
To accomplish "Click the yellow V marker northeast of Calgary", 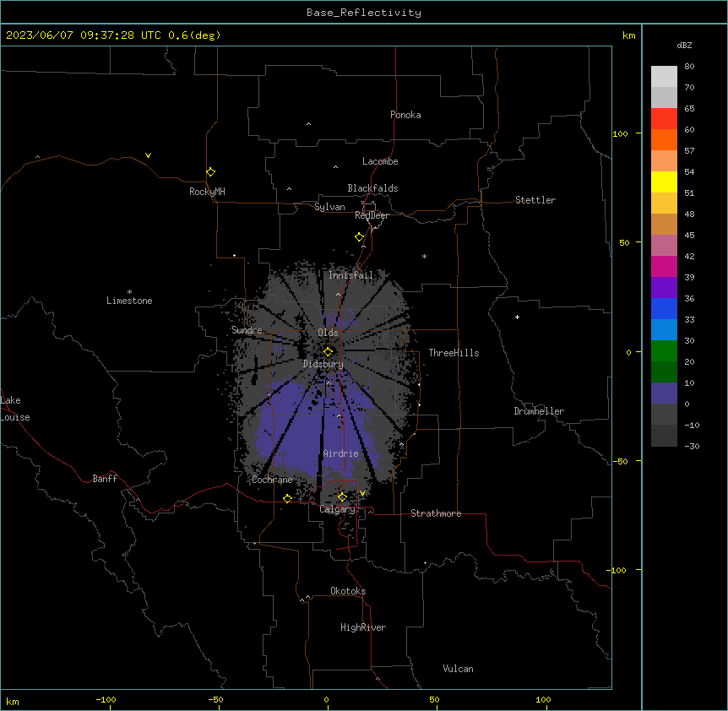I will [x=362, y=493].
